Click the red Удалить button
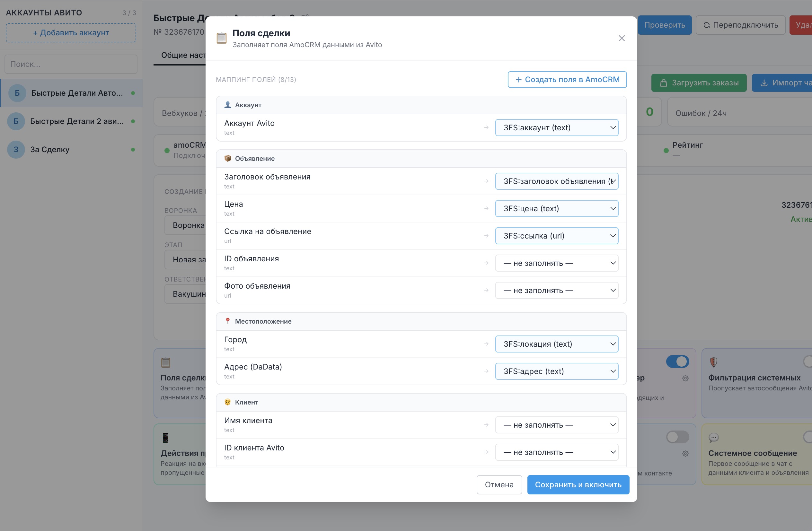Image resolution: width=812 pixels, height=531 pixels. [801, 25]
